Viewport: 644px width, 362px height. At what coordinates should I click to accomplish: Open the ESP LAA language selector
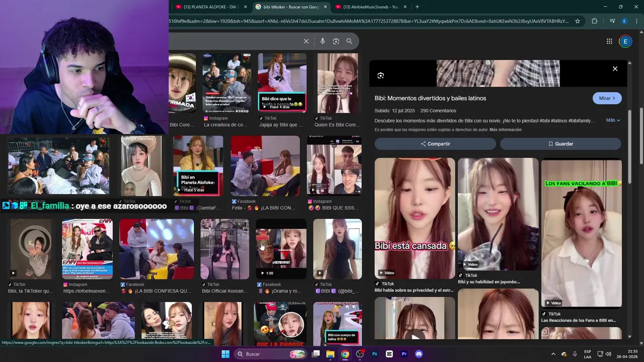(588, 354)
